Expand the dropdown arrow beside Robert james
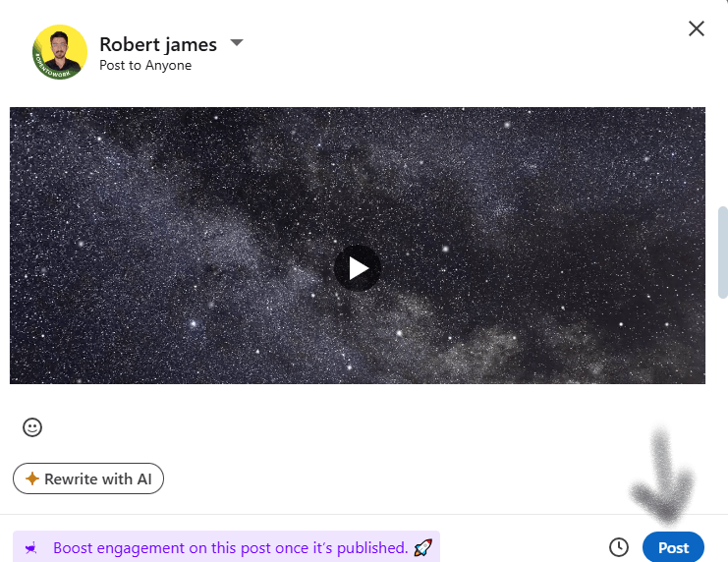 click(237, 42)
